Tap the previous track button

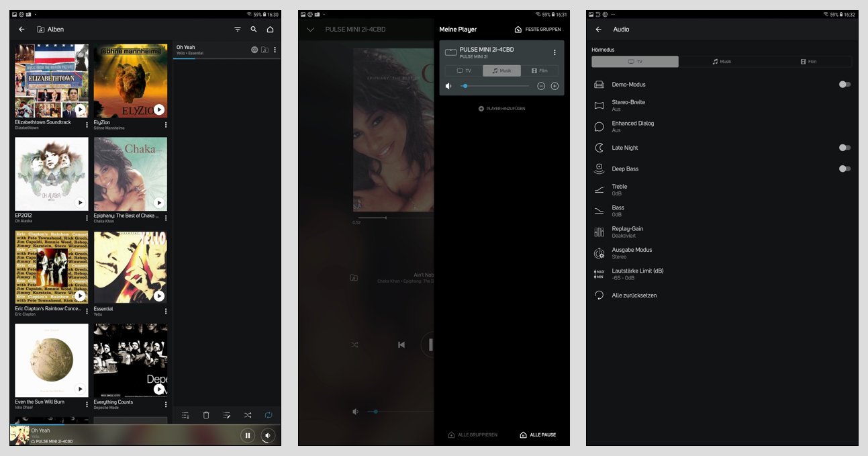point(401,345)
